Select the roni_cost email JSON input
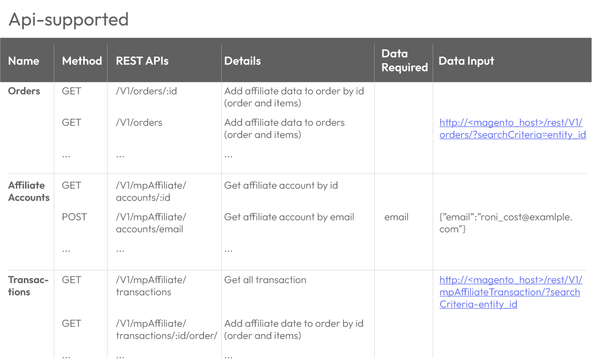Screen dimensions: 592x364 (506, 223)
